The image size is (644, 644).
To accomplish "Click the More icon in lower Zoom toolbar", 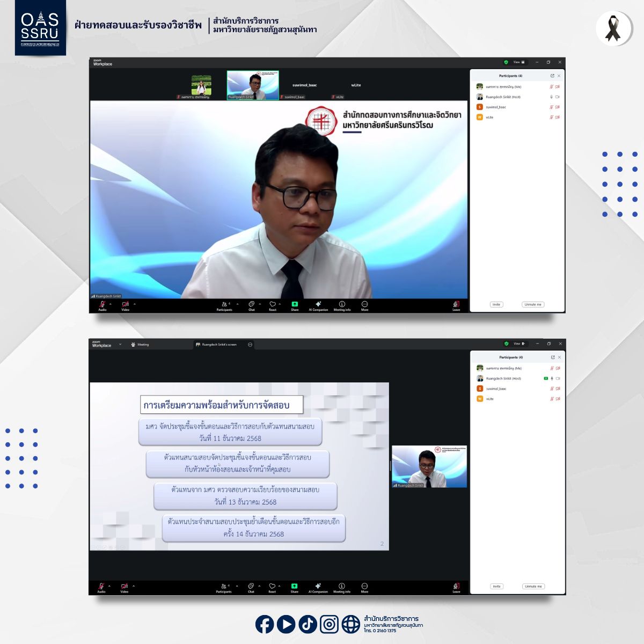I will [364, 586].
